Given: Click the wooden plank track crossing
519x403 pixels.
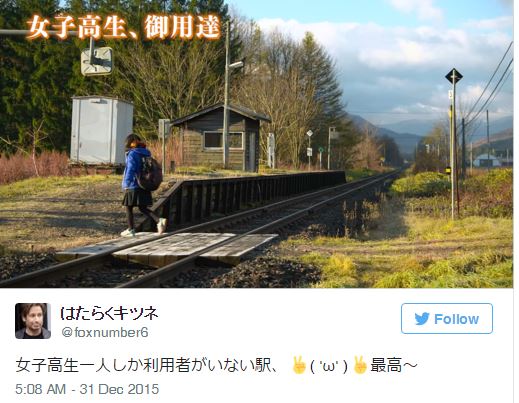Looking at the screenshot, I should click(166, 249).
